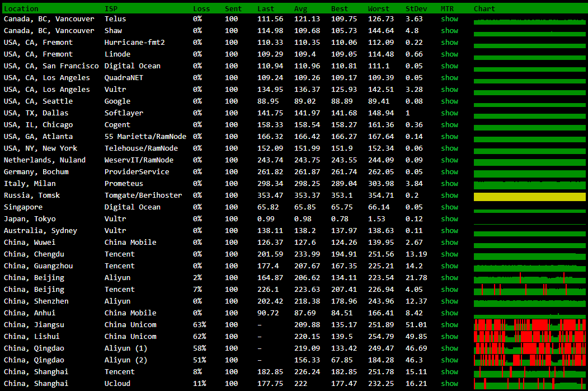Click the Chart column header
588x391 pixels.
[484, 8]
